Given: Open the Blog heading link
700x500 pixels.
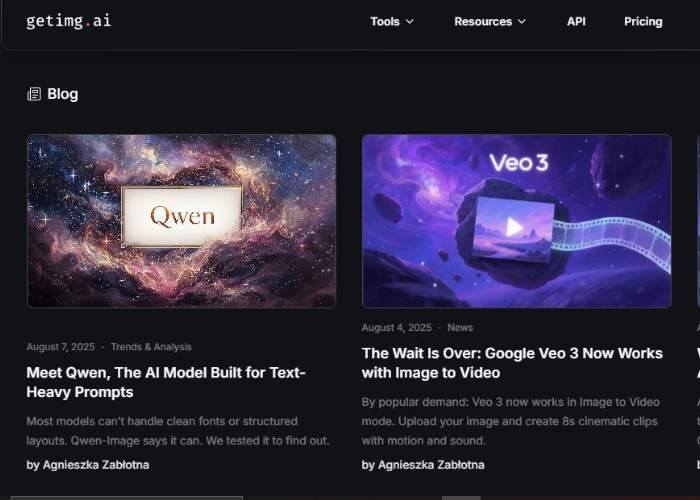Looking at the screenshot, I should 62,94.
